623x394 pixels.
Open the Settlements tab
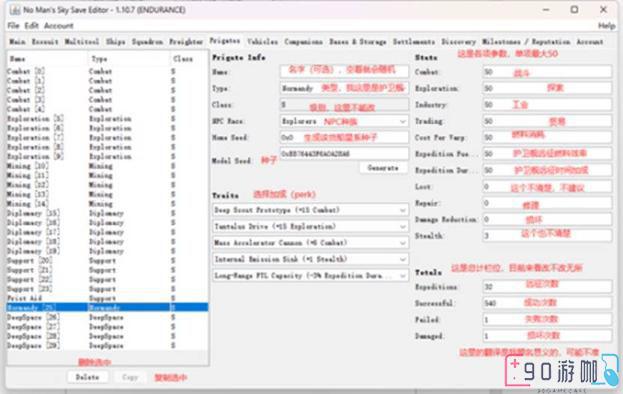click(x=414, y=41)
